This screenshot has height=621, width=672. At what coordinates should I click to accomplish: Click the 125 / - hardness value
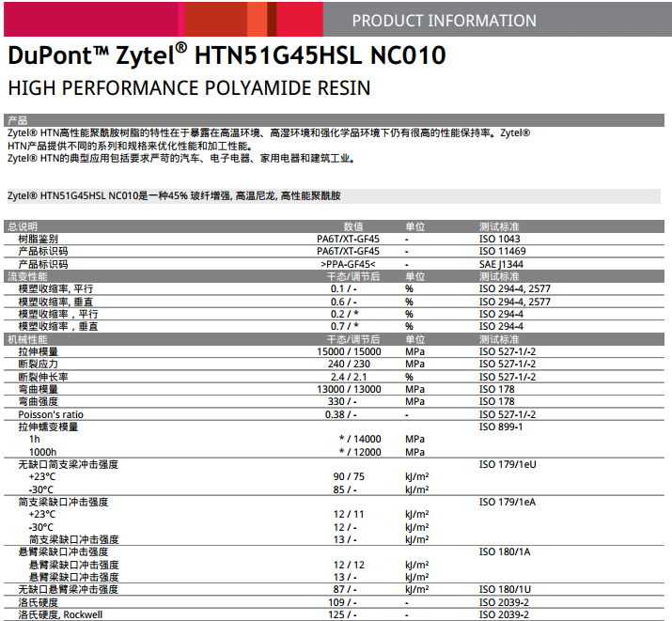click(342, 615)
